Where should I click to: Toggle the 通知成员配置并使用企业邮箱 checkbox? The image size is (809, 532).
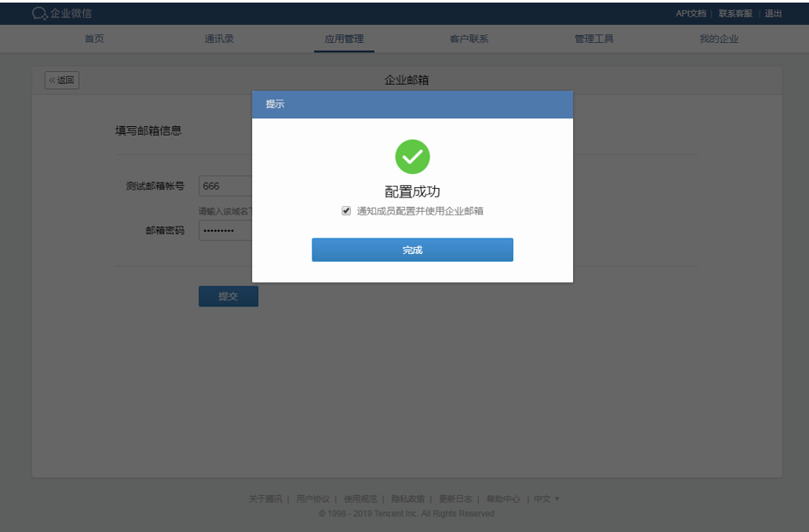coord(347,211)
